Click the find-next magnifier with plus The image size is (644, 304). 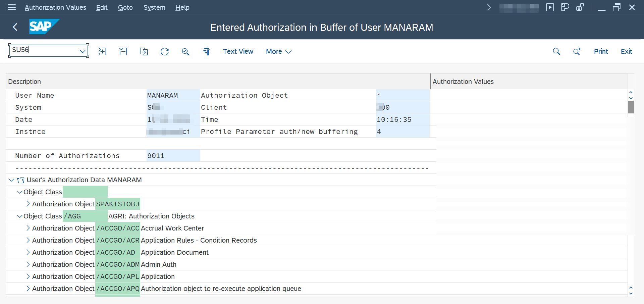point(577,51)
